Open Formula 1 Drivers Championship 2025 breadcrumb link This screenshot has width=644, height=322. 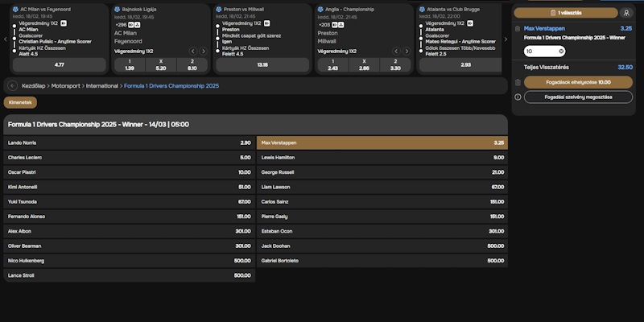(171, 86)
